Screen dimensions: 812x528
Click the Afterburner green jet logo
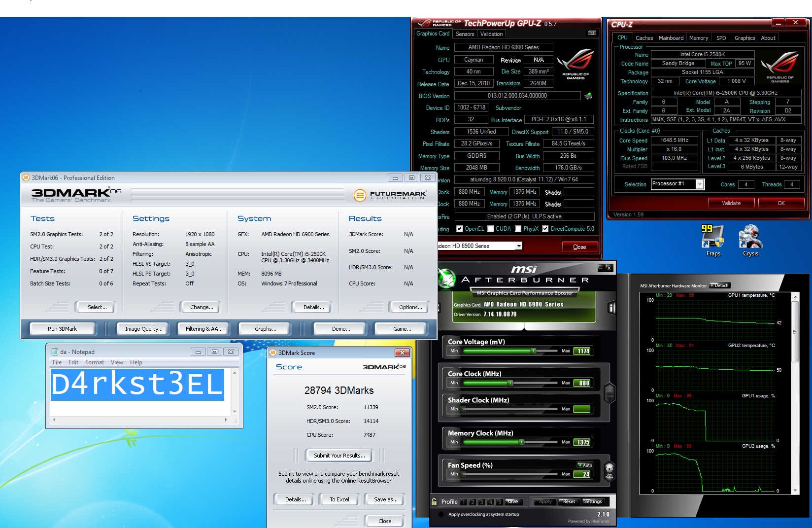point(447,278)
